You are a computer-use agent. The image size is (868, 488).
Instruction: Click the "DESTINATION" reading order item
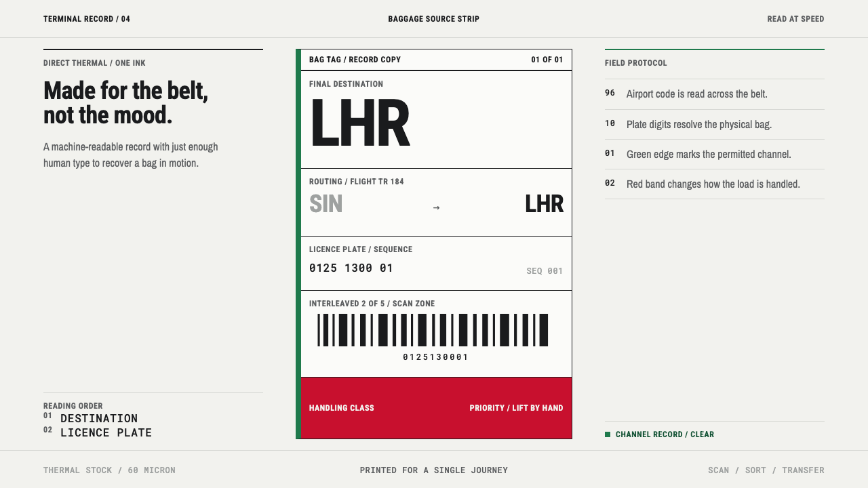[99, 418]
